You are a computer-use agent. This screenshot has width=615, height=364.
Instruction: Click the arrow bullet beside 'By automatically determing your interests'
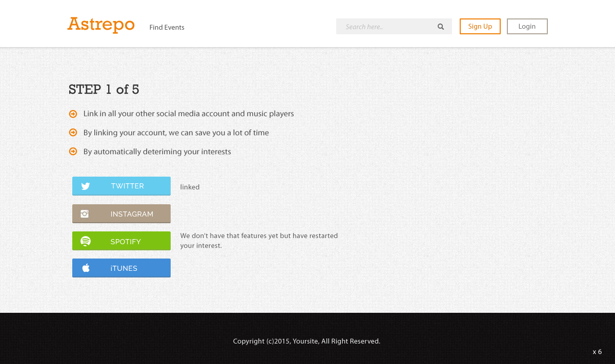[73, 152]
